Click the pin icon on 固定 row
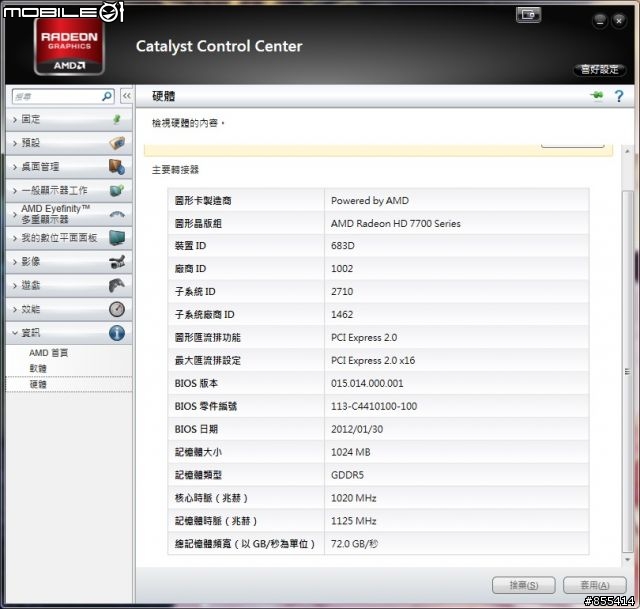 point(117,119)
